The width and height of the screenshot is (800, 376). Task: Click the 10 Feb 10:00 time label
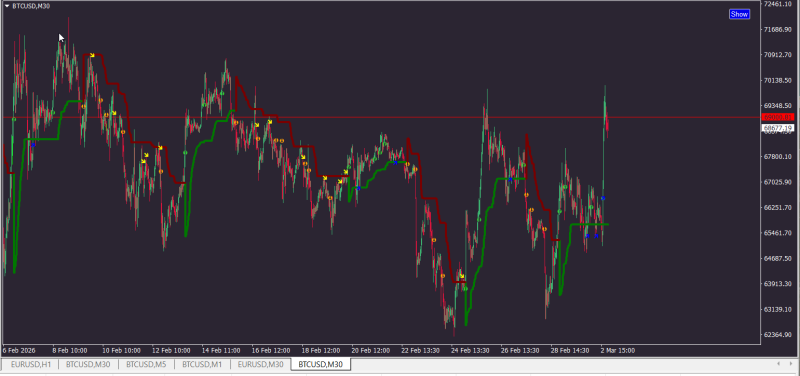pyautogui.click(x=121, y=350)
